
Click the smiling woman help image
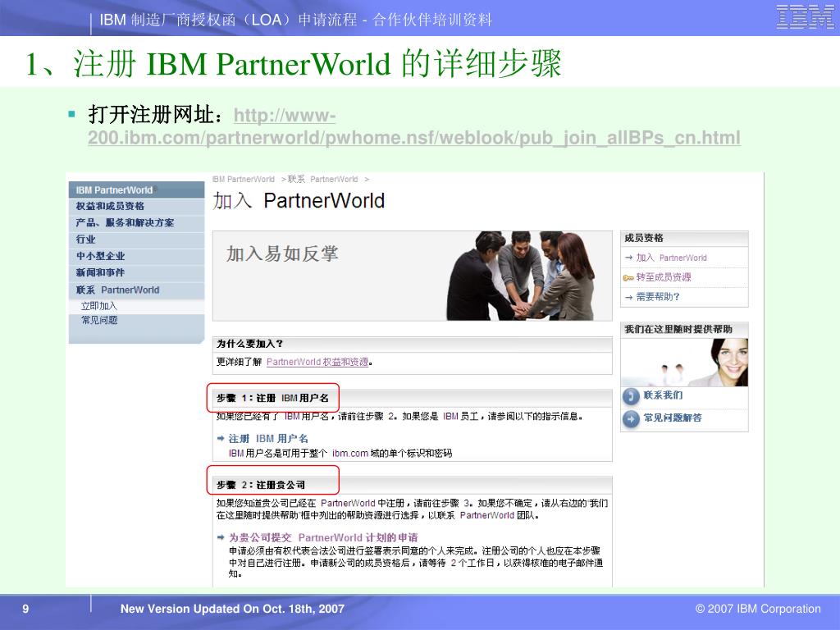click(x=684, y=362)
